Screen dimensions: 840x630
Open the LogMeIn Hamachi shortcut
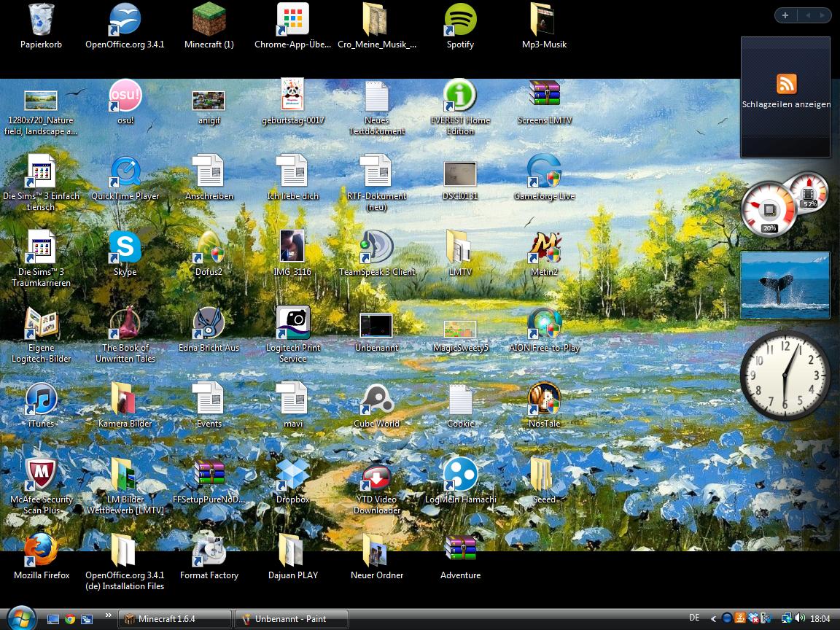[460, 475]
